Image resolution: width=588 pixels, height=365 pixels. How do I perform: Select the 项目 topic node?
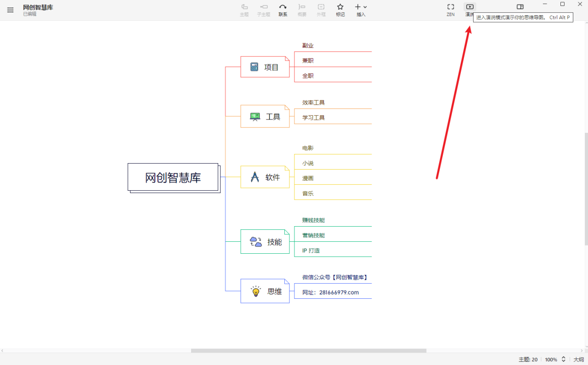tap(265, 67)
